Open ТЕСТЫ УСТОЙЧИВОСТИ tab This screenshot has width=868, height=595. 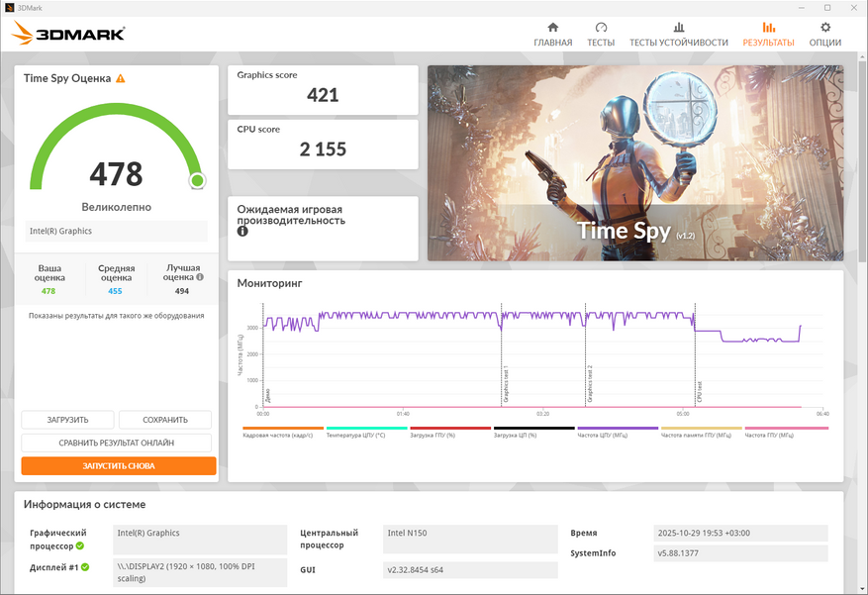point(679,35)
